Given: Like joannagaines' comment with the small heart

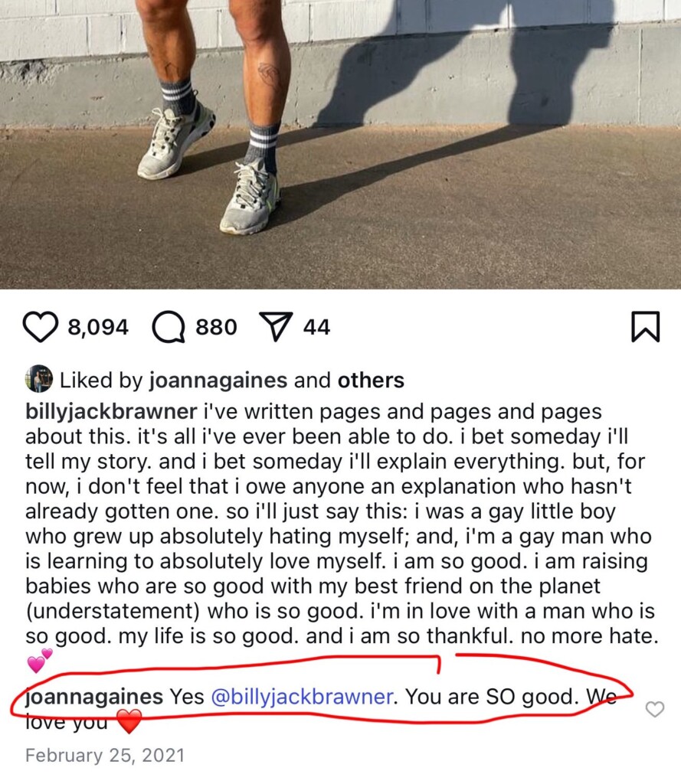Looking at the screenshot, I should (x=654, y=709).
